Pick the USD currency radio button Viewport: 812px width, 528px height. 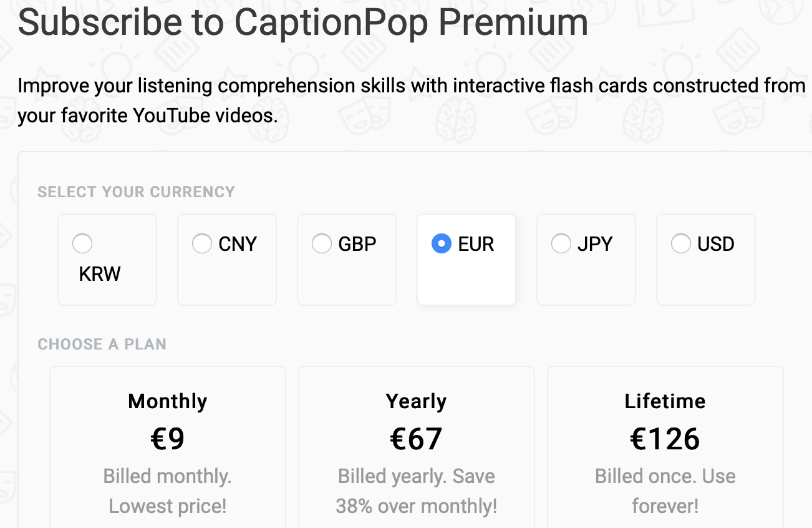pyautogui.click(x=681, y=243)
